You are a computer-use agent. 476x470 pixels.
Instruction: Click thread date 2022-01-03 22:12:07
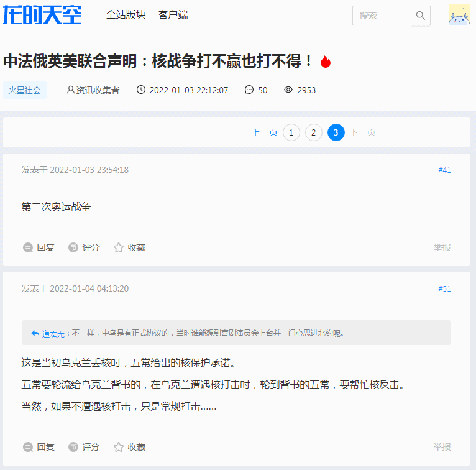(x=189, y=90)
